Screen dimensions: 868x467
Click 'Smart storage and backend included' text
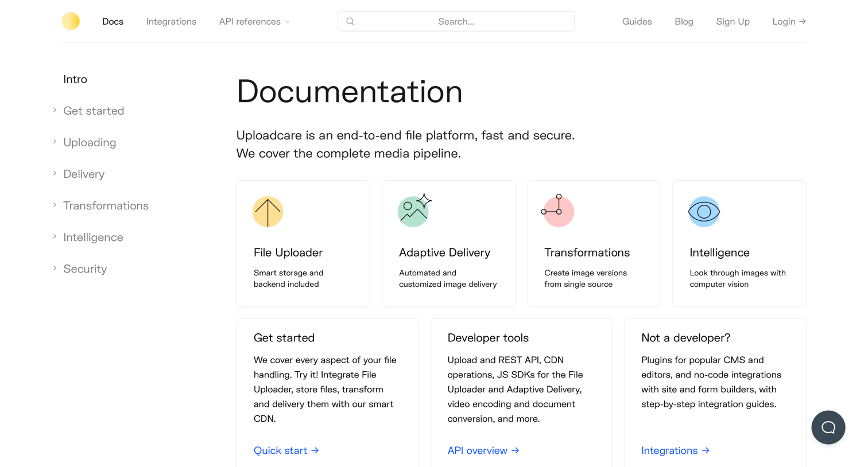tap(288, 278)
